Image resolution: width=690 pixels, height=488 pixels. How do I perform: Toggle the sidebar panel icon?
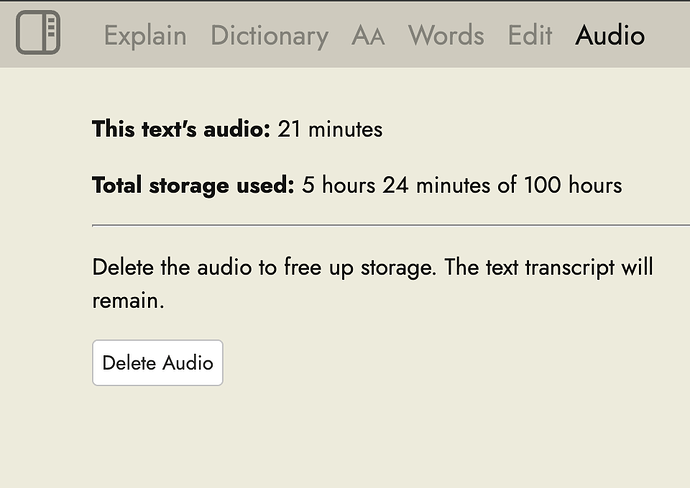38,33
